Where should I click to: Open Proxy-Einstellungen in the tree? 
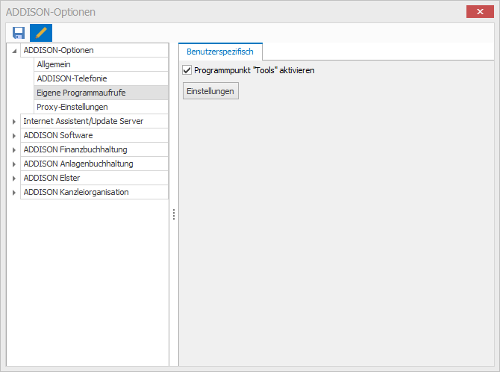(x=101, y=107)
